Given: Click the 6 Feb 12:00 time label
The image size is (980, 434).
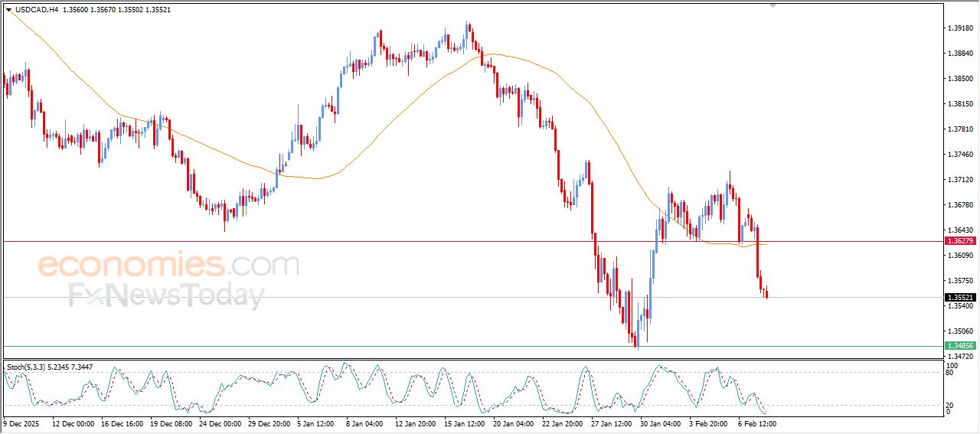Looking at the screenshot, I should click(756, 423).
